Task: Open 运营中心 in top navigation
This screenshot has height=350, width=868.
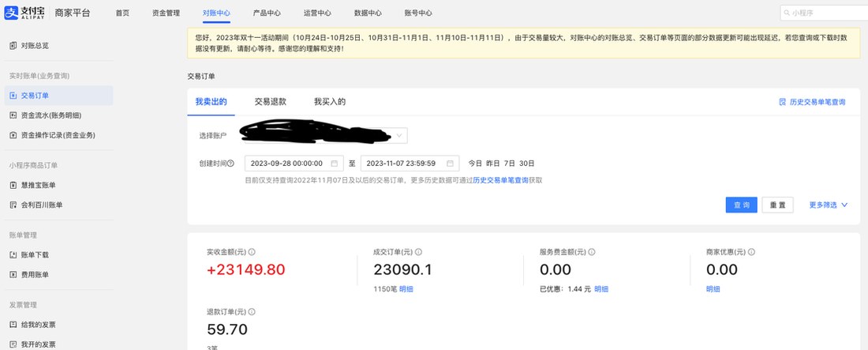Action: click(318, 13)
